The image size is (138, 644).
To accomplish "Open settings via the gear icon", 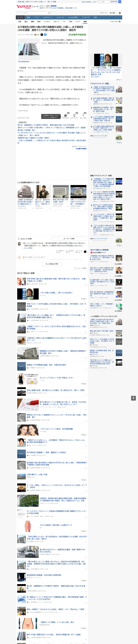I will tap(120, 13).
